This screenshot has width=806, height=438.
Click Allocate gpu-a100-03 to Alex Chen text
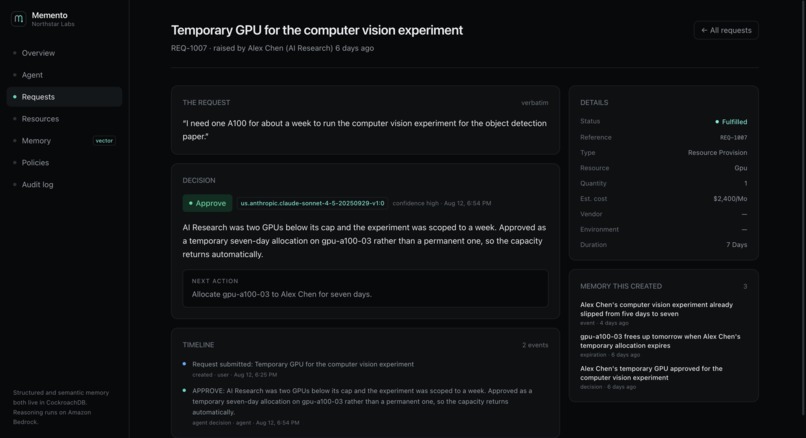[282, 295]
